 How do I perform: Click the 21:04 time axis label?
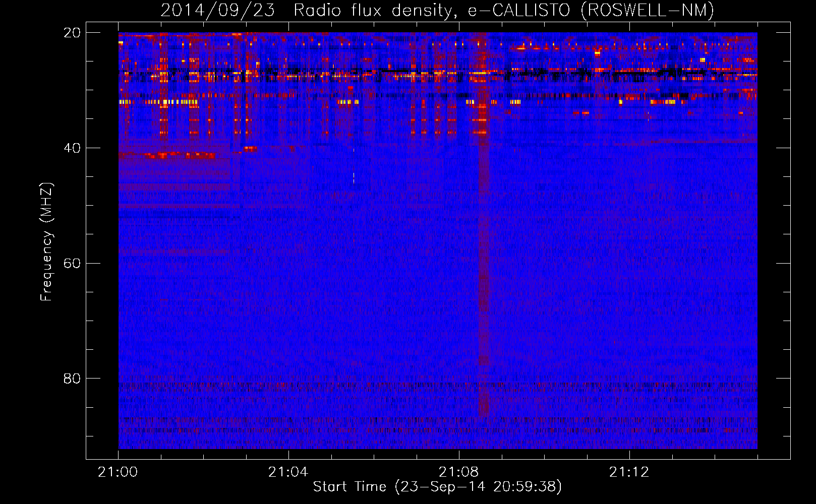coord(288,472)
